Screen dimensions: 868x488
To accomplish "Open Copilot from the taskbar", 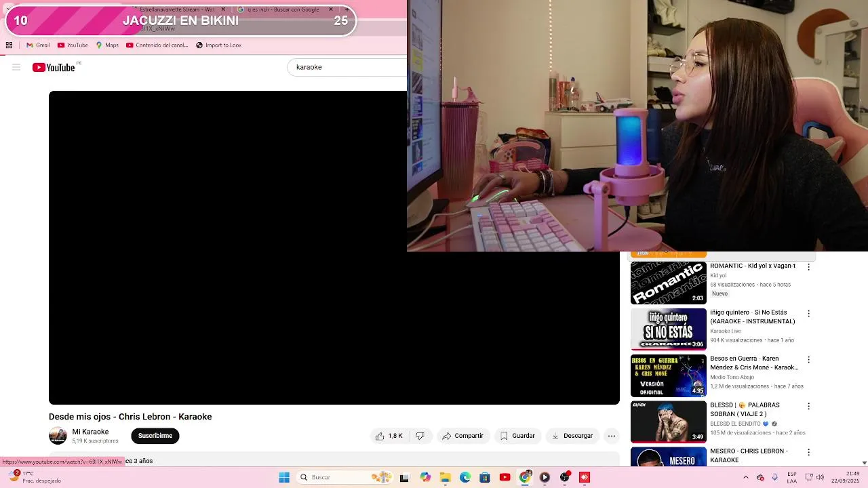I will coord(425,477).
